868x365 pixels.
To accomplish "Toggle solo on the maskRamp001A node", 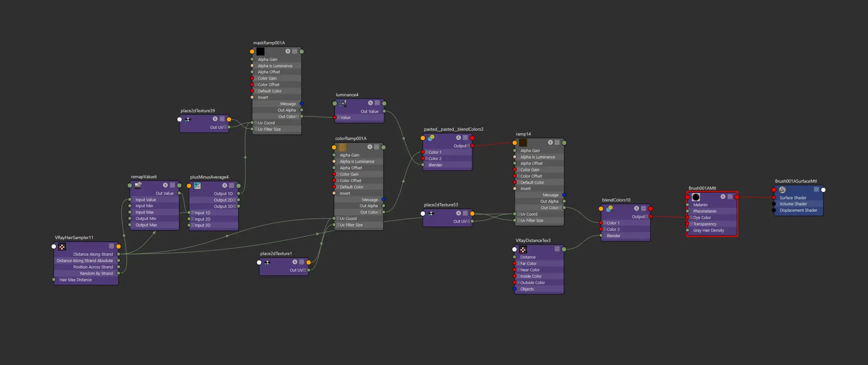I will click(288, 51).
